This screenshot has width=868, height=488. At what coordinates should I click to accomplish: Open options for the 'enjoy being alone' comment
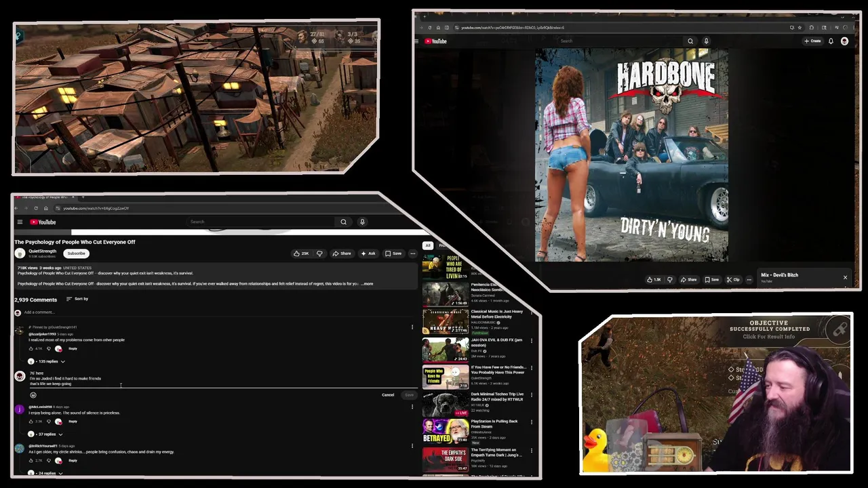pyautogui.click(x=412, y=407)
